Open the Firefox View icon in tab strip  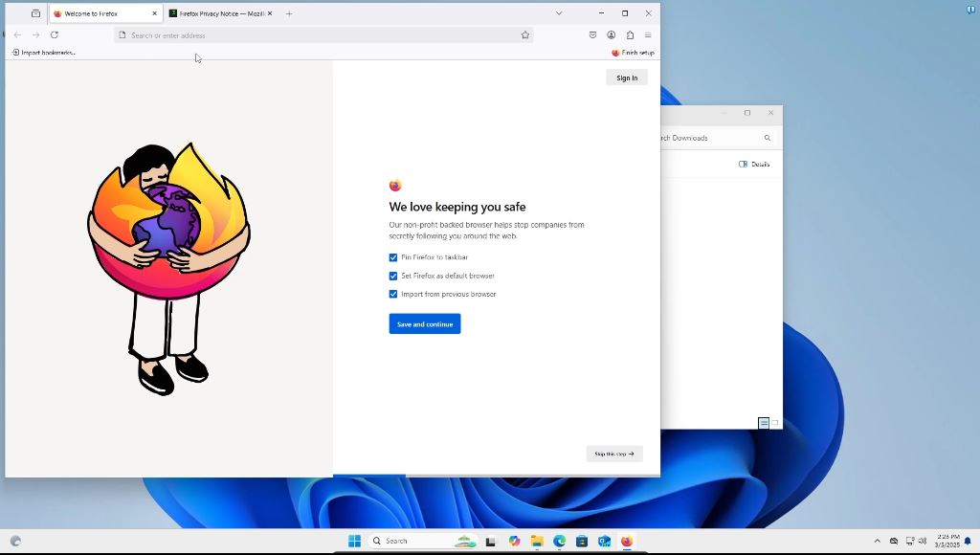click(35, 13)
